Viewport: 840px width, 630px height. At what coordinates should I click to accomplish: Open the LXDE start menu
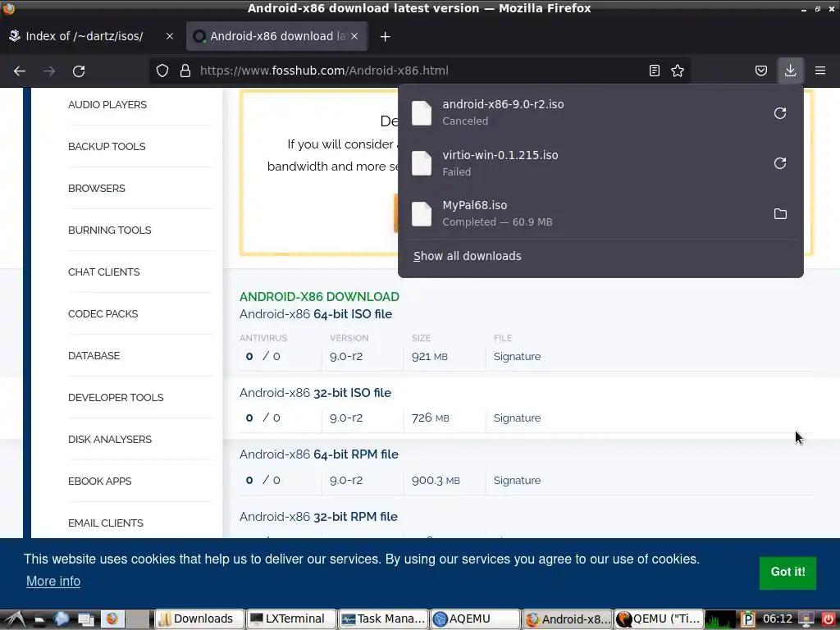[x=15, y=619]
